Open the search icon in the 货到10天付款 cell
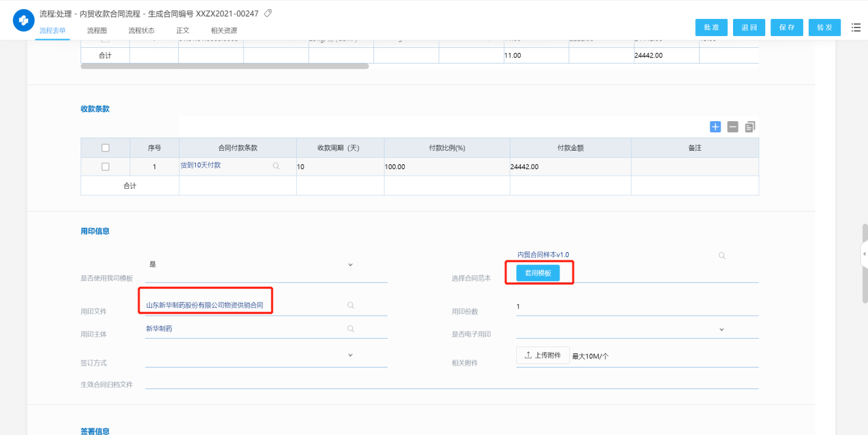868x435 pixels. coord(276,166)
